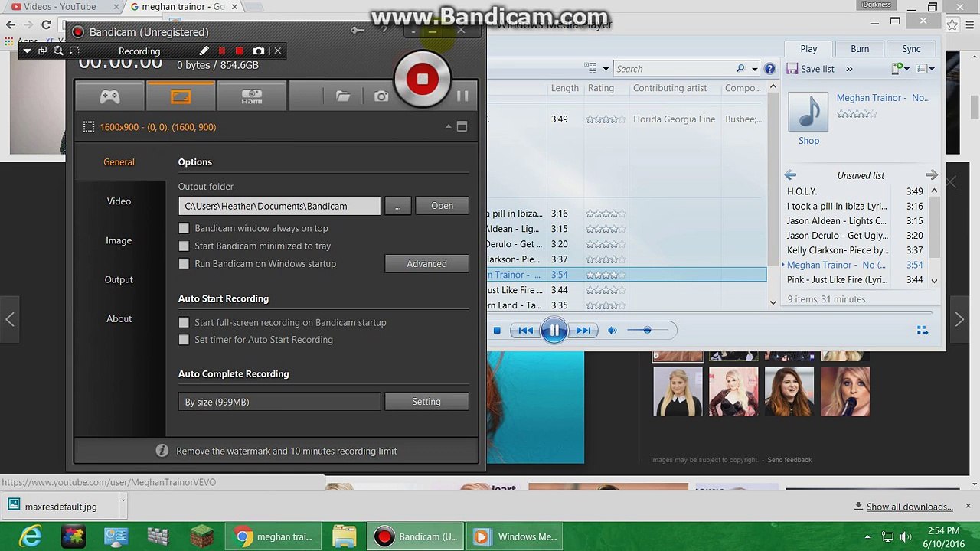Click the red pause icon on recording bar
The width and height of the screenshot is (980, 551).
pos(222,51)
